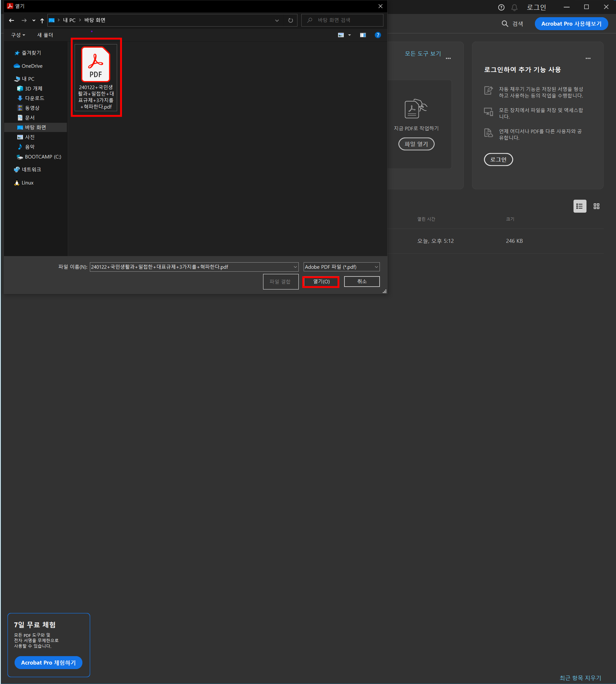Image resolution: width=616 pixels, height=684 pixels.
Task: Navigate to 내 PC via the breadcrumb
Action: 69,20
